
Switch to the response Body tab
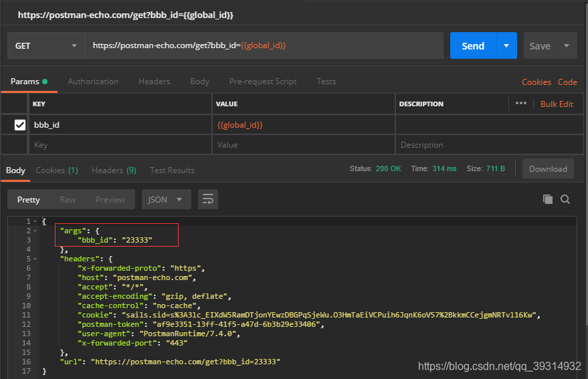[15, 170]
